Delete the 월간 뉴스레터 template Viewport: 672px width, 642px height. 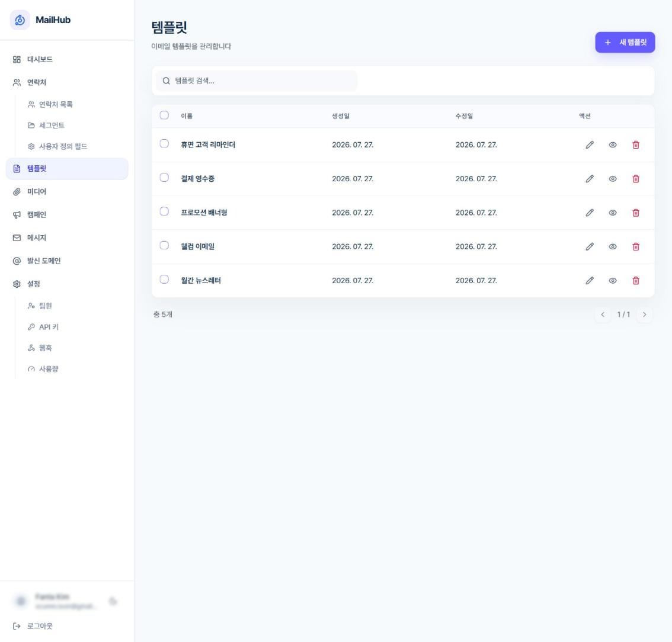click(x=636, y=281)
